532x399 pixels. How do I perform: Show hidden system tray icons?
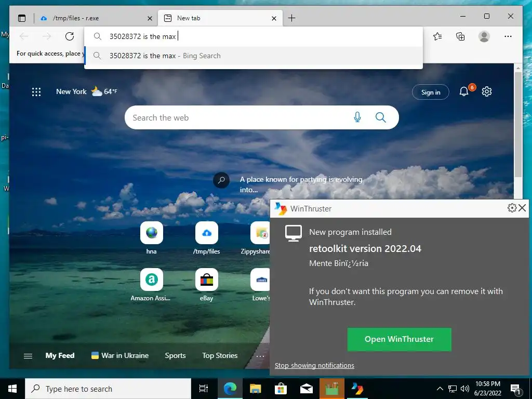[x=440, y=389]
